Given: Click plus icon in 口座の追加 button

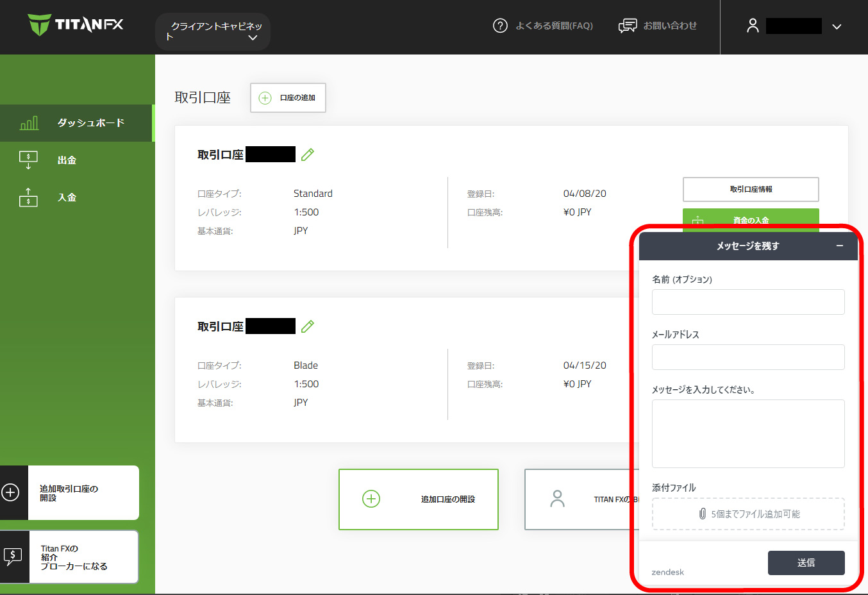Looking at the screenshot, I should click(265, 98).
